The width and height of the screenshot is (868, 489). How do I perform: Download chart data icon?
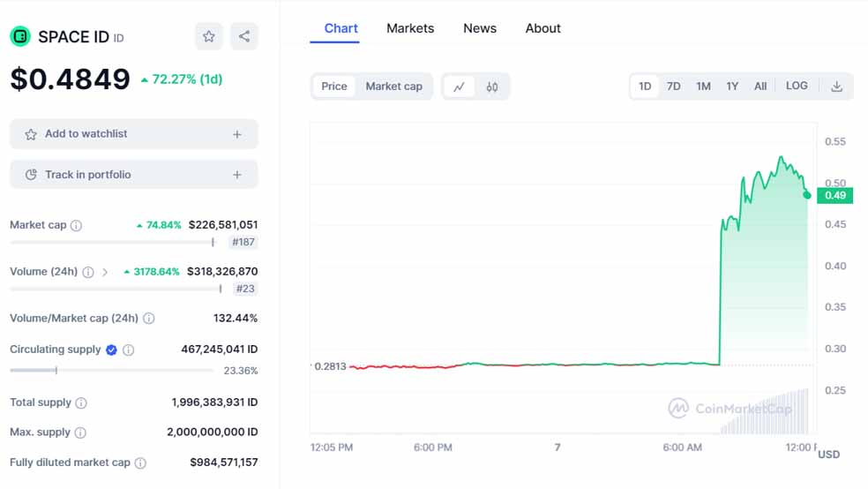pyautogui.click(x=836, y=87)
